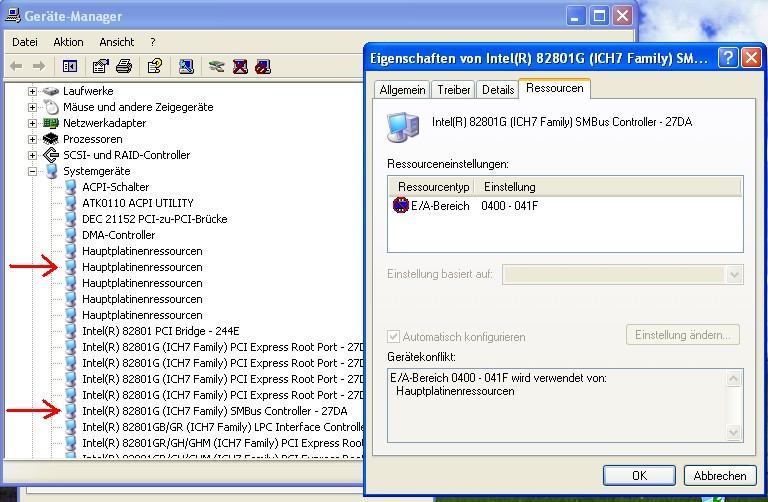Click the OK button
768x502 pixels.
point(639,476)
